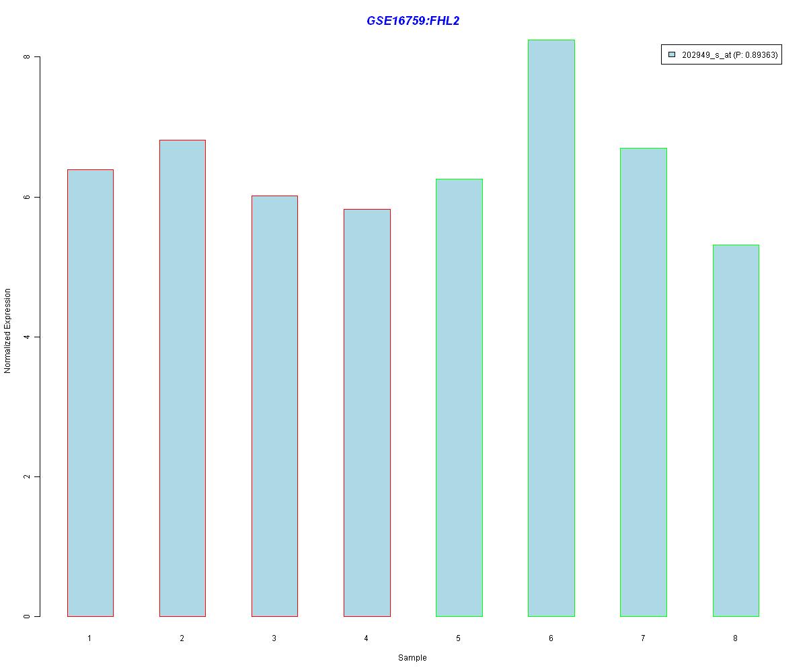
Task: Click the Sample x-axis title
Action: click(412, 658)
